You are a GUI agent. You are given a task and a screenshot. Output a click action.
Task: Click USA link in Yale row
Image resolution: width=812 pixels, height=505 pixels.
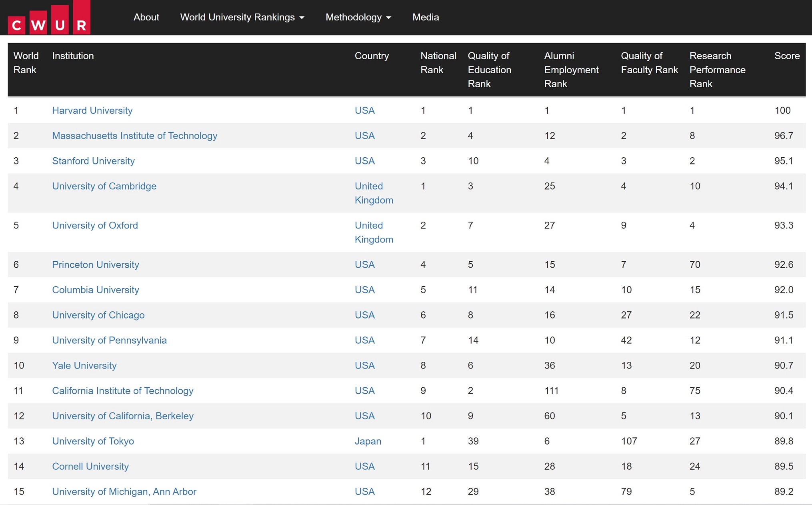pos(365,365)
